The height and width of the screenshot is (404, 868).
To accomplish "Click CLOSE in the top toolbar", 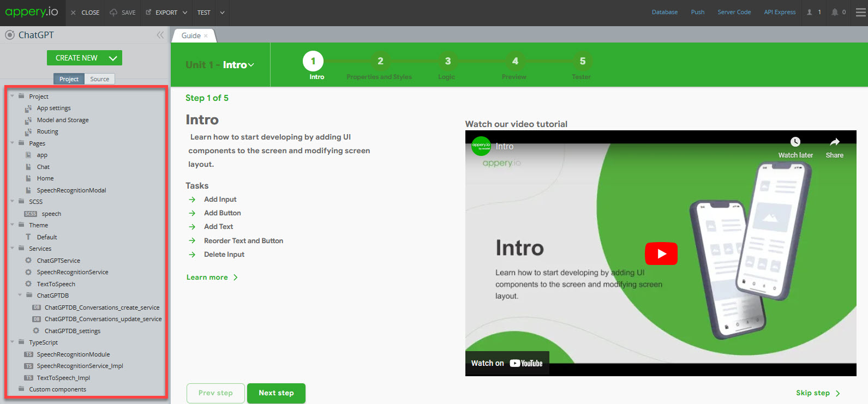I will click(x=85, y=13).
